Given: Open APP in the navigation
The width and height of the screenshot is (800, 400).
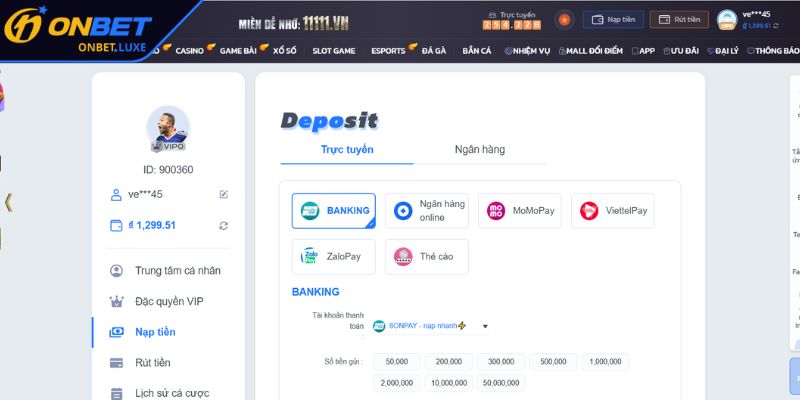Looking at the screenshot, I should (643, 51).
